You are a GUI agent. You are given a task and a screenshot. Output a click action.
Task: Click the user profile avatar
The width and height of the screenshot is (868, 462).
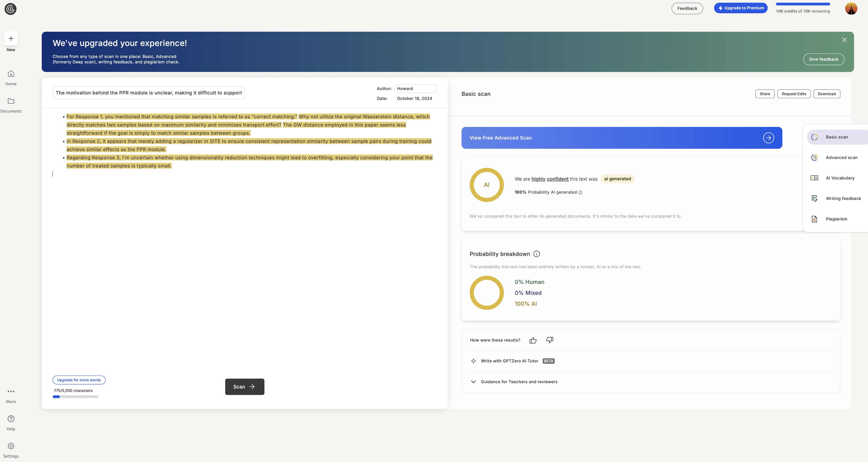(851, 9)
